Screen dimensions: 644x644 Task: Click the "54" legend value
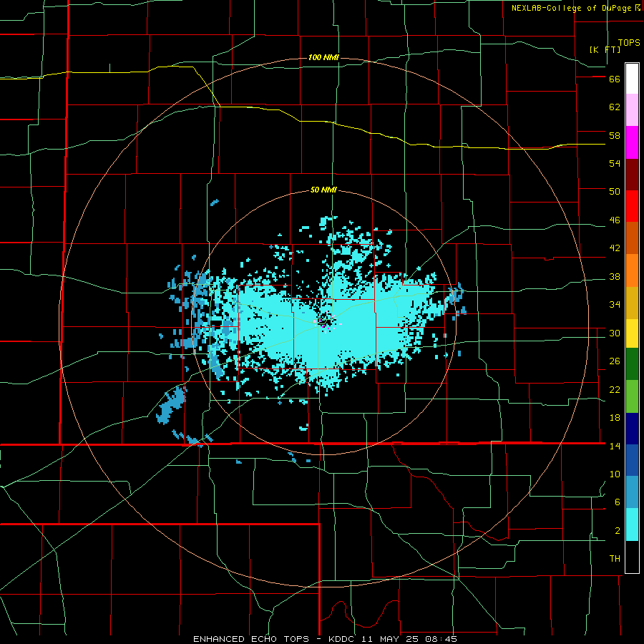(x=615, y=163)
